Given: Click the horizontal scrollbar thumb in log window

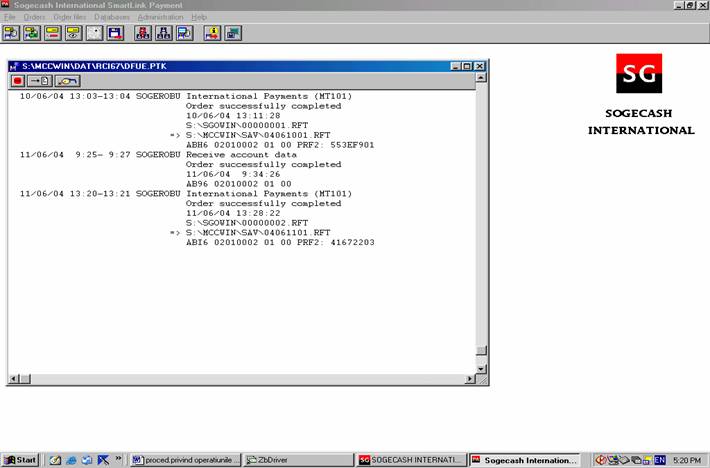Looking at the screenshot, I should pos(25,378).
